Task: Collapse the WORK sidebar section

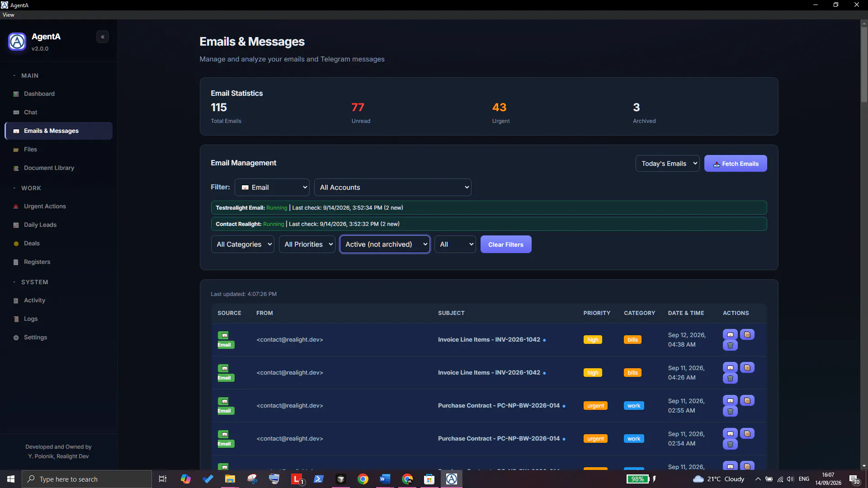Action: tap(27, 188)
